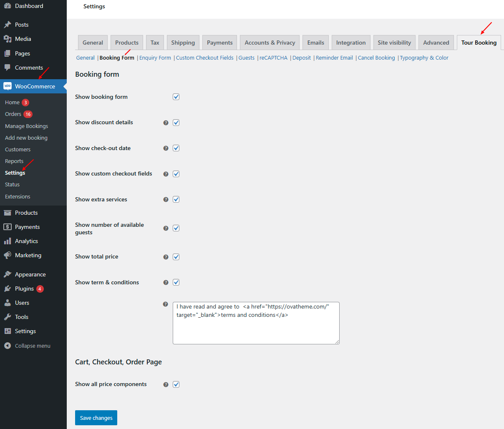This screenshot has height=429, width=504.
Task: Click help tip beside Show discount details
Action: tap(166, 123)
